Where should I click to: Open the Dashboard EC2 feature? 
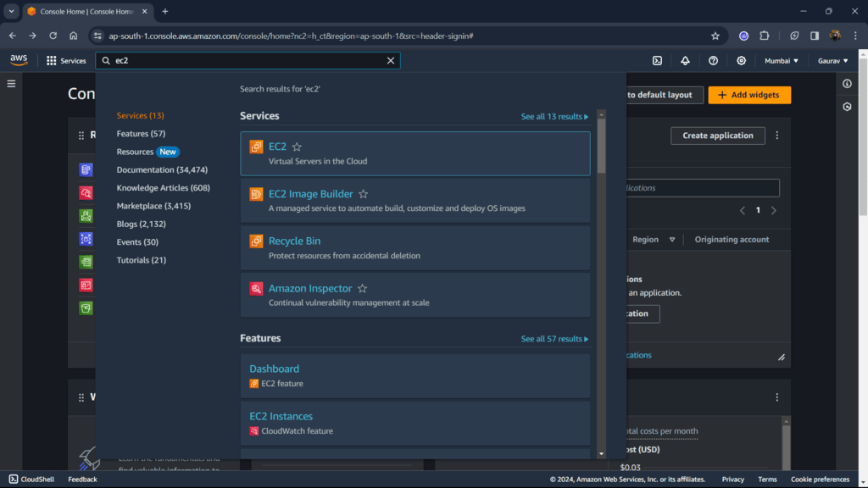coord(274,369)
